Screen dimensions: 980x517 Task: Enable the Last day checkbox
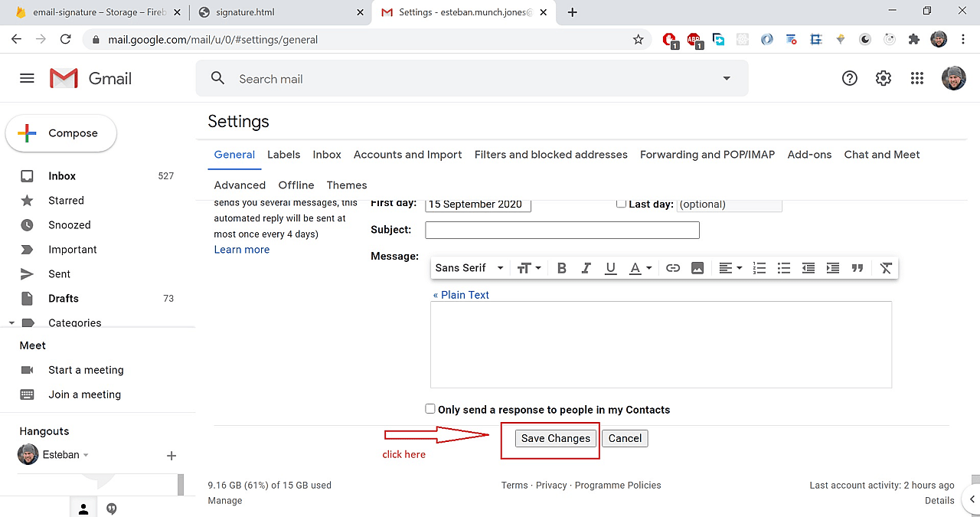click(621, 204)
